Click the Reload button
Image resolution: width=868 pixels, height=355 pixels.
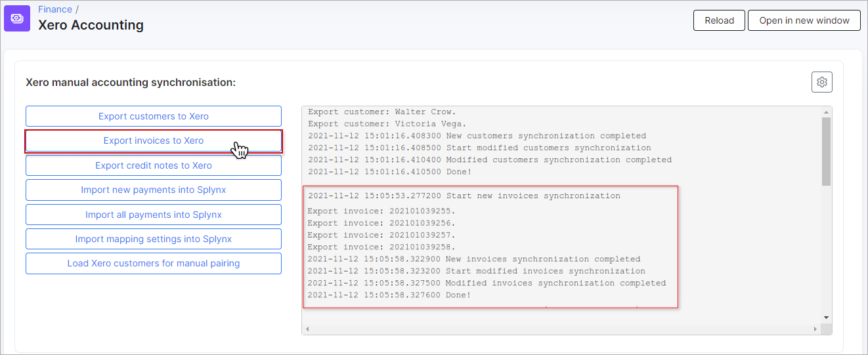pos(719,20)
